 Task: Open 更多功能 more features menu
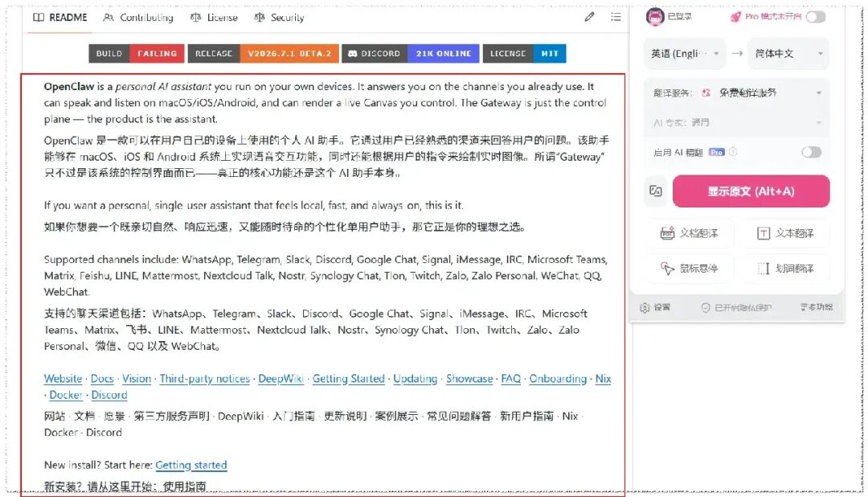click(817, 306)
